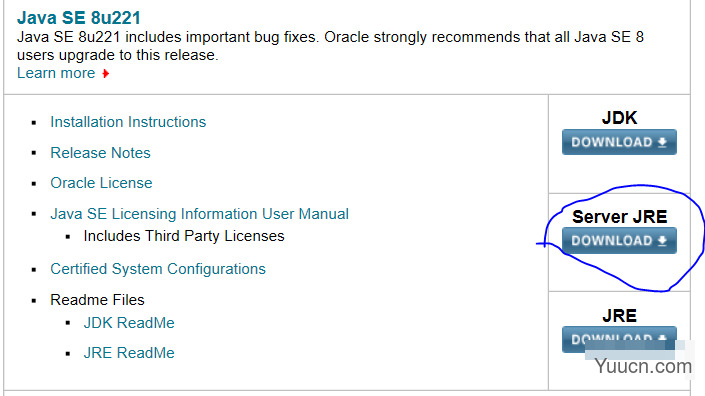Open the JDK ReadMe link
705x396 pixels.
[129, 323]
